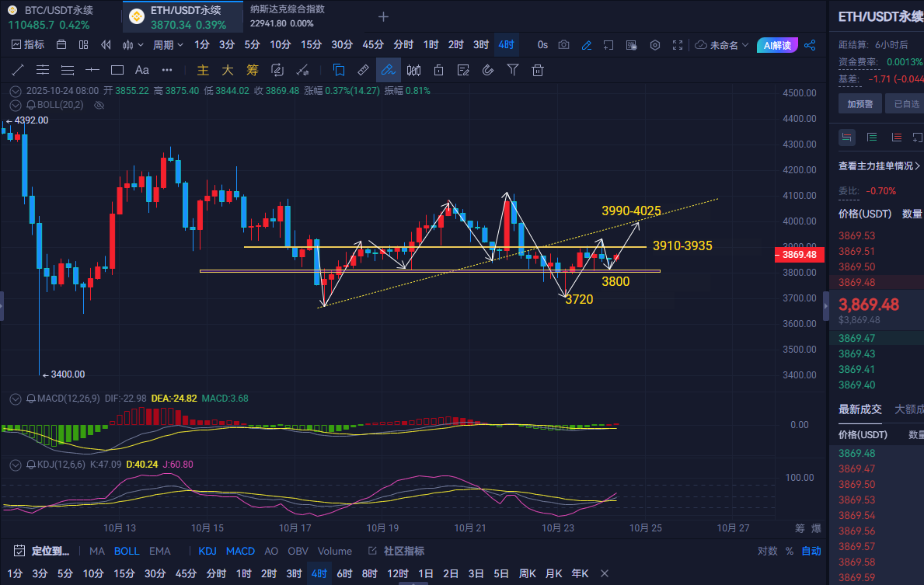Toggle BOLL indicator visibility eye icon
This screenshot has width=924, height=585.
click(99, 104)
